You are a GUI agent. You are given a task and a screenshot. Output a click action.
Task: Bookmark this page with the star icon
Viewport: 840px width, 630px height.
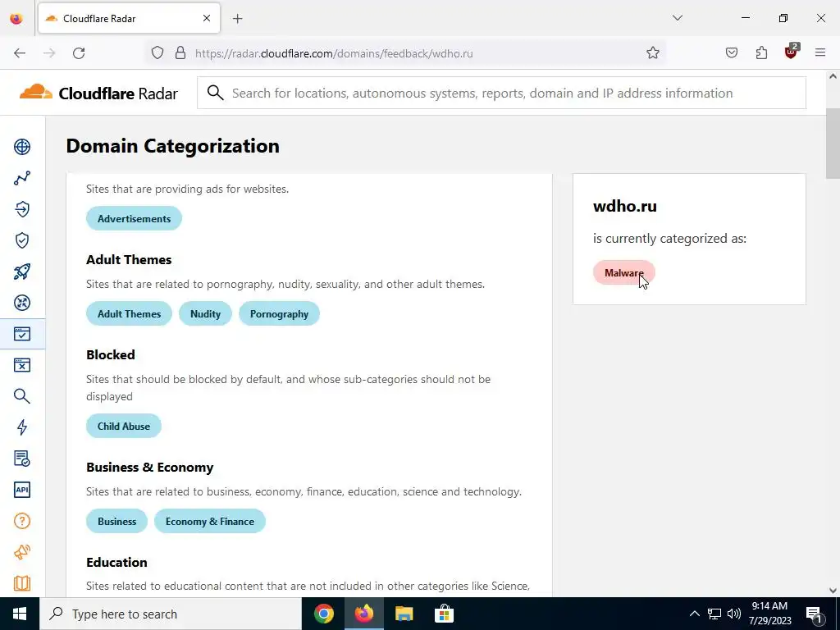652,53
